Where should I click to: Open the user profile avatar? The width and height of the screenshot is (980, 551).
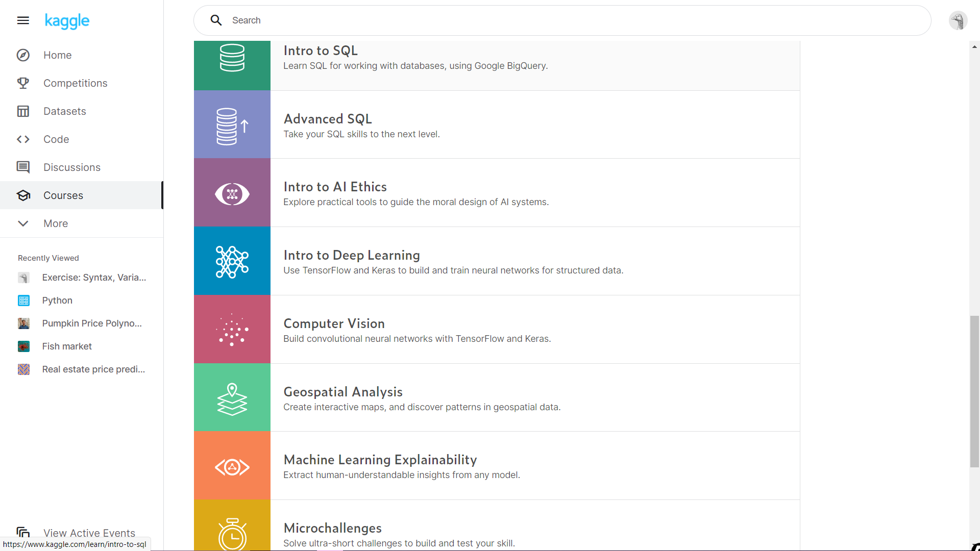[958, 21]
